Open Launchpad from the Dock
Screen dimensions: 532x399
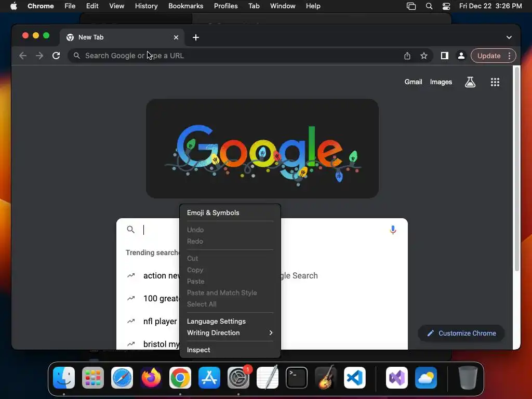[93, 377]
